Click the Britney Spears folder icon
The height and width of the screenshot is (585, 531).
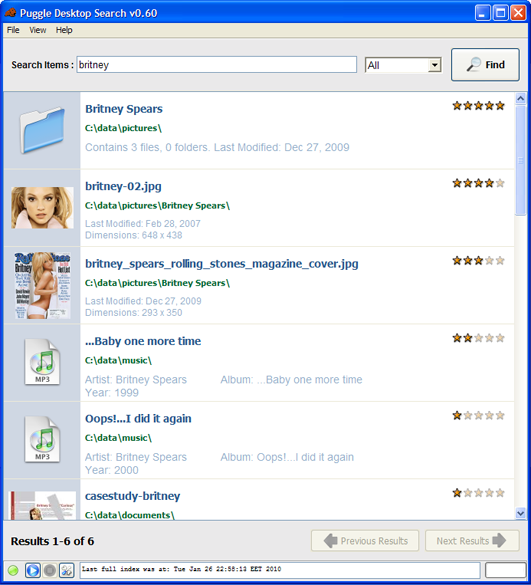pyautogui.click(x=42, y=130)
